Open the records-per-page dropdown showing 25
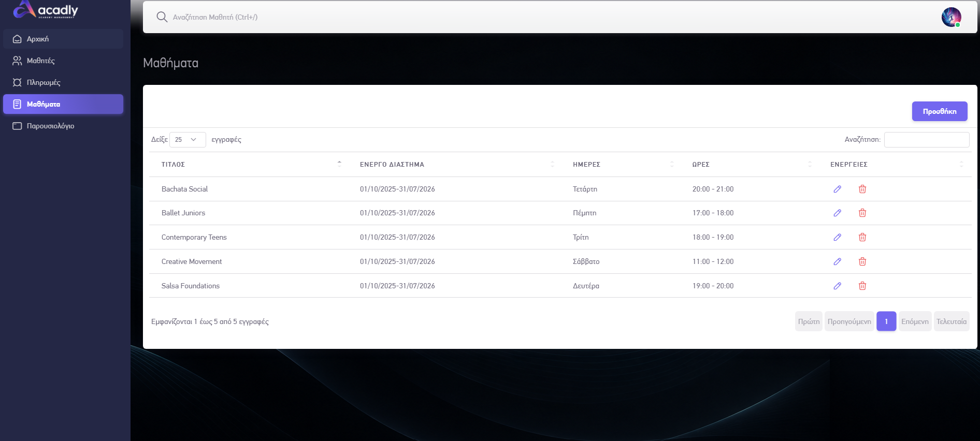Image resolution: width=980 pixels, height=441 pixels. pyautogui.click(x=188, y=140)
